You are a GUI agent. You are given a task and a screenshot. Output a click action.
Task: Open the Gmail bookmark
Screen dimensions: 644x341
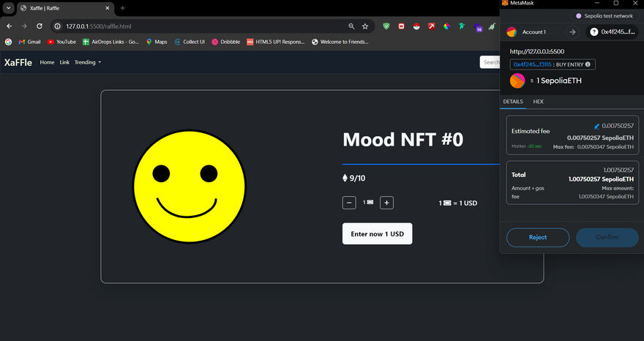(29, 42)
